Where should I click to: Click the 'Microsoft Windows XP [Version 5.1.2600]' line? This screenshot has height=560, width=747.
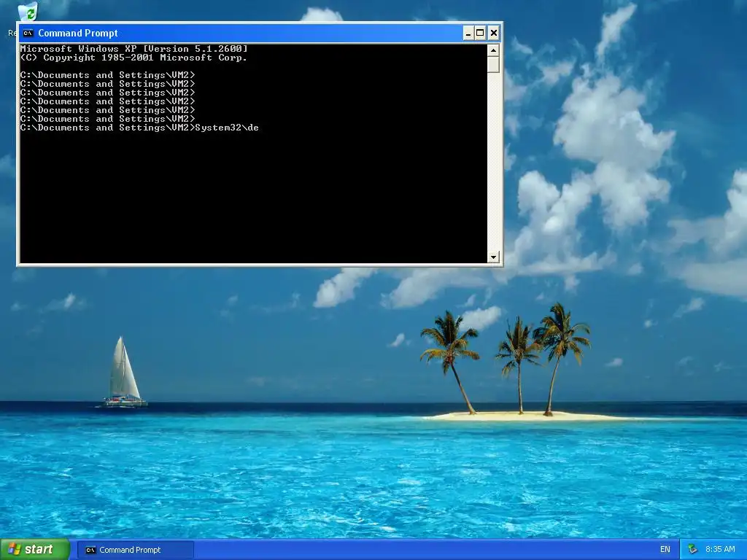pyautogui.click(x=134, y=49)
